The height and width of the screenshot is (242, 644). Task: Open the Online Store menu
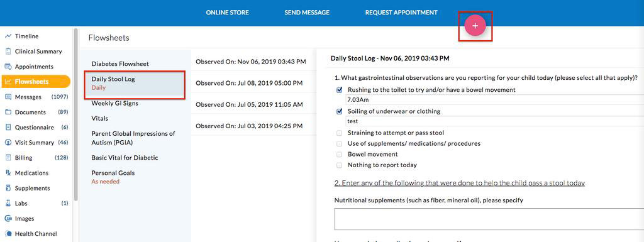click(x=227, y=13)
